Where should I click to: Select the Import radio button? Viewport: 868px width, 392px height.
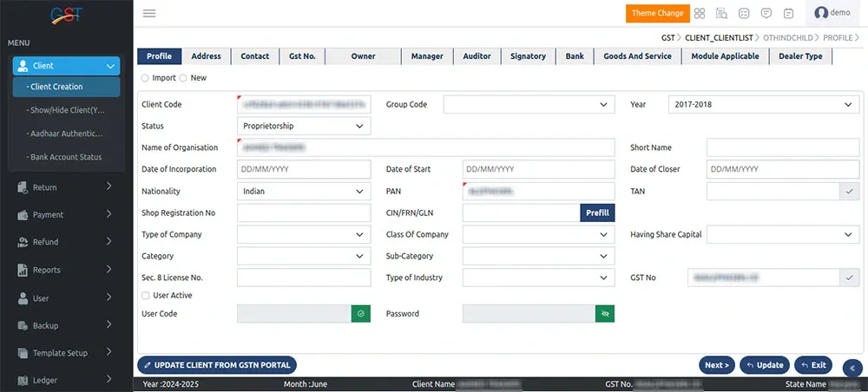coord(145,78)
